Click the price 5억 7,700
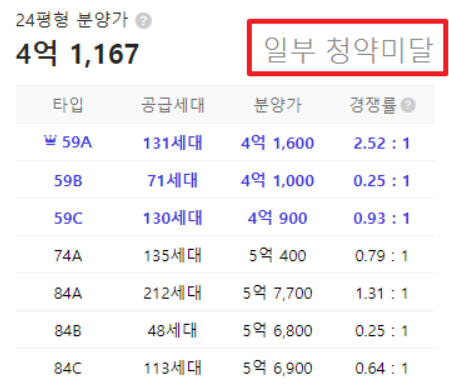This screenshot has width=449, height=389. coord(277,293)
